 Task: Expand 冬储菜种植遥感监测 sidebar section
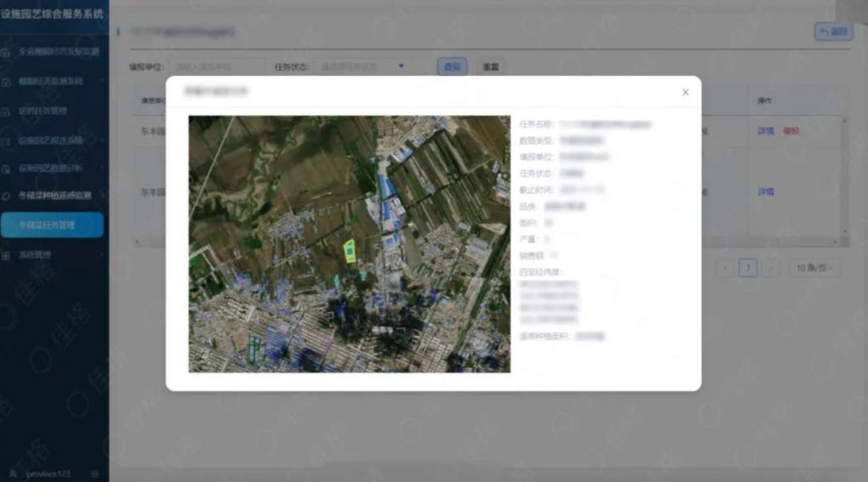[54, 196]
